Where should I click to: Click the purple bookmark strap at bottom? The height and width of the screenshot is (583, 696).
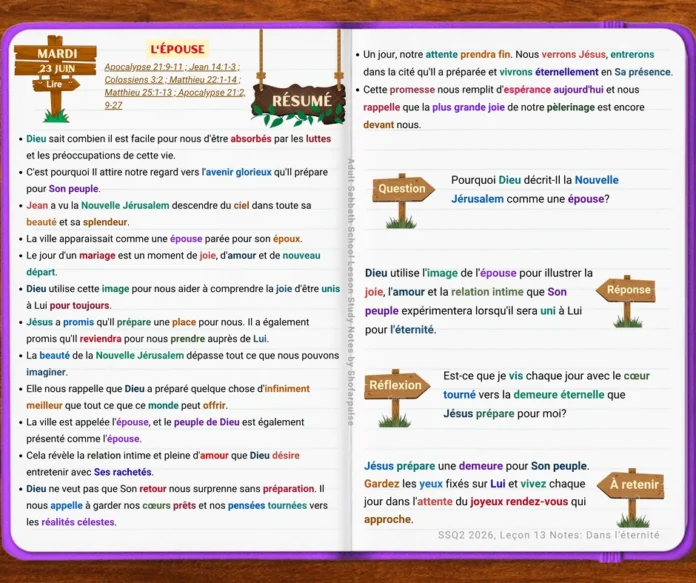[x=612, y=557]
